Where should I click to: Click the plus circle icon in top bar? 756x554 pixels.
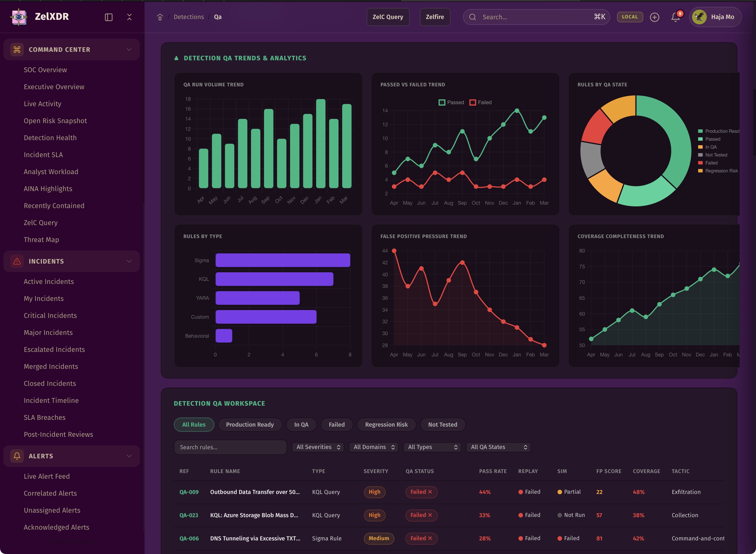pyautogui.click(x=654, y=17)
